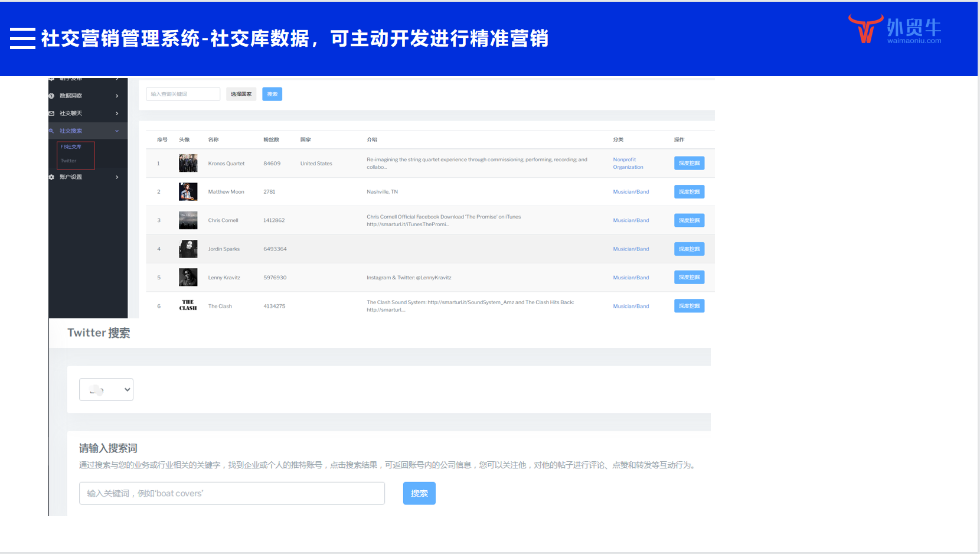Click follower count 1412862

[274, 220]
